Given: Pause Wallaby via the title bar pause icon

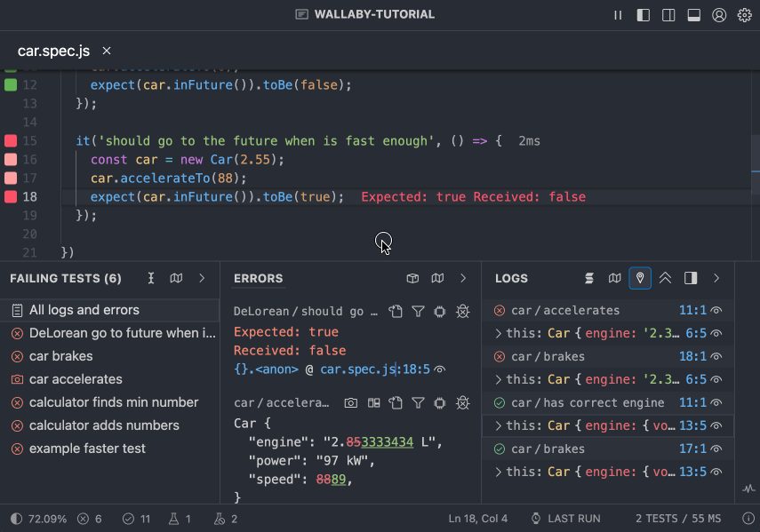Looking at the screenshot, I should click(618, 15).
